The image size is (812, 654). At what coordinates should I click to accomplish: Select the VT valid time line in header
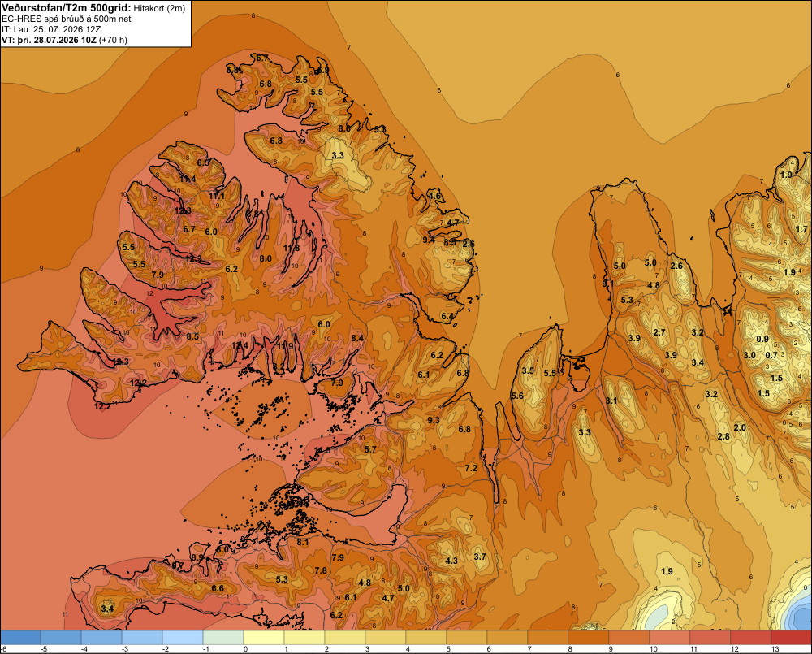click(x=64, y=39)
